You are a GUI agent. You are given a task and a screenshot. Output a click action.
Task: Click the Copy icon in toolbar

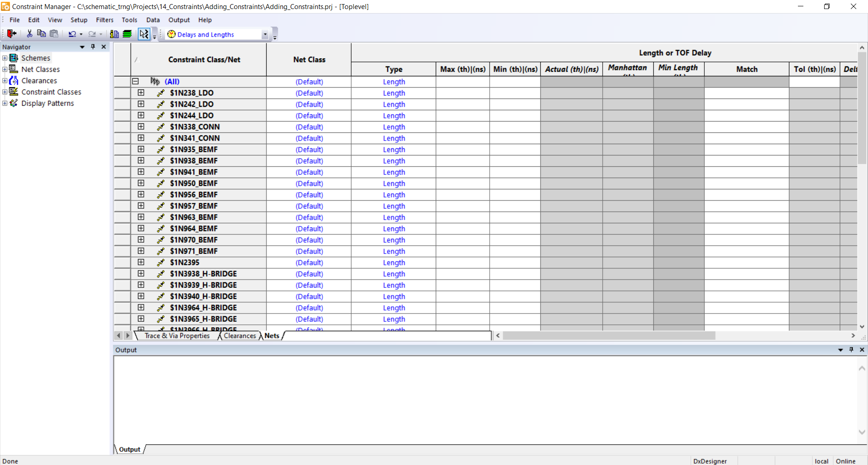(x=41, y=34)
